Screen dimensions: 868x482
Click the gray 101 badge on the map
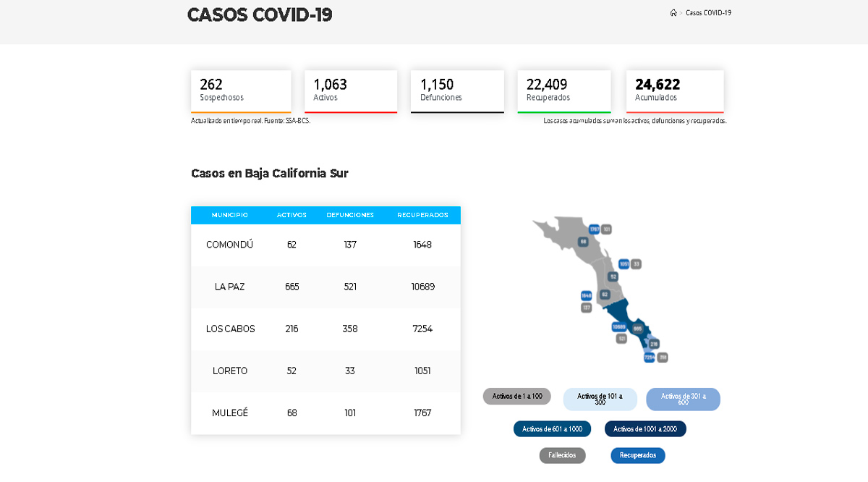tap(607, 229)
